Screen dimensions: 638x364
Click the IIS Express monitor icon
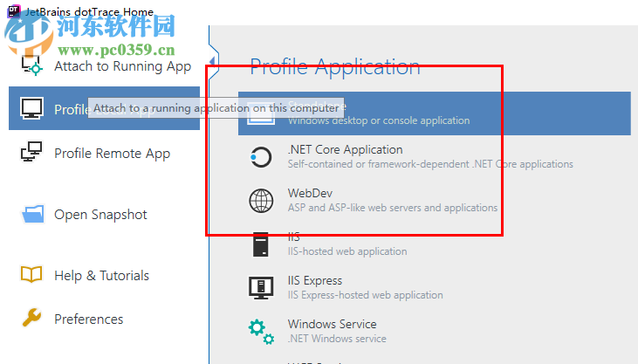click(261, 287)
